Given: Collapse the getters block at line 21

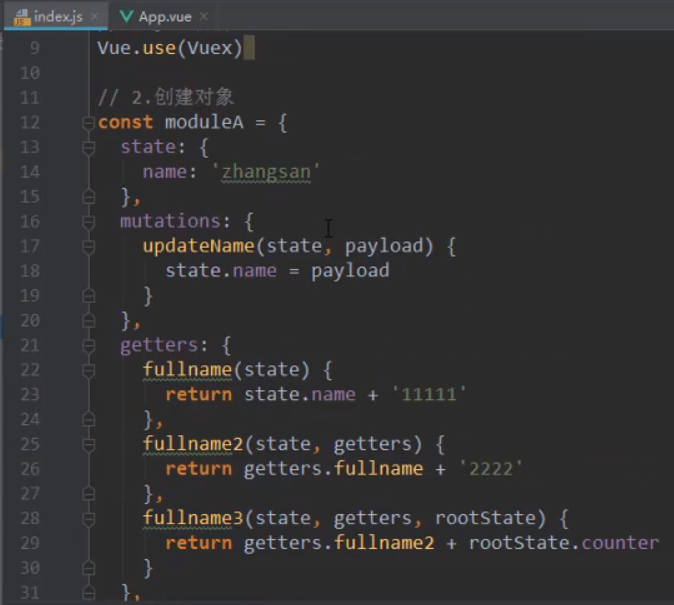Looking at the screenshot, I should click(x=89, y=345).
